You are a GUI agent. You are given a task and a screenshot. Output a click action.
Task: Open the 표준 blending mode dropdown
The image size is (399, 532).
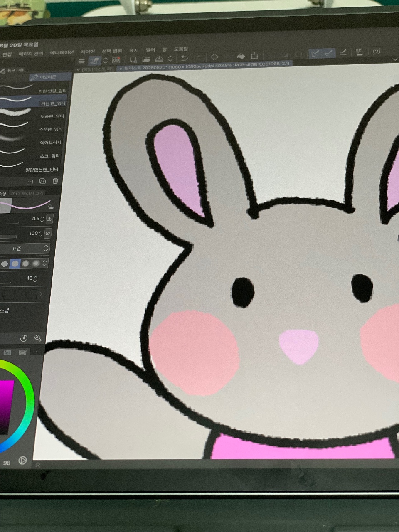(25, 249)
